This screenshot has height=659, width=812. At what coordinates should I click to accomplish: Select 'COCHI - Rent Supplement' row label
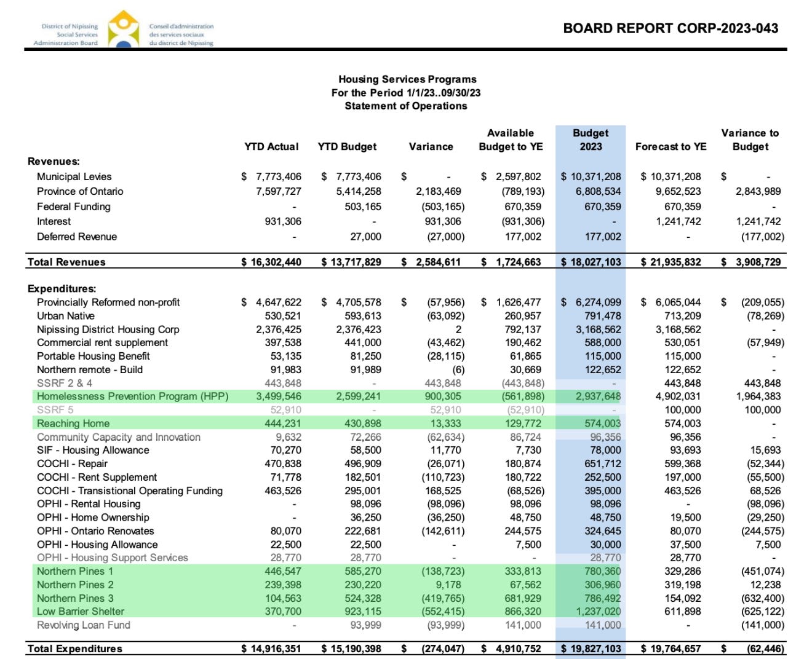point(97,477)
